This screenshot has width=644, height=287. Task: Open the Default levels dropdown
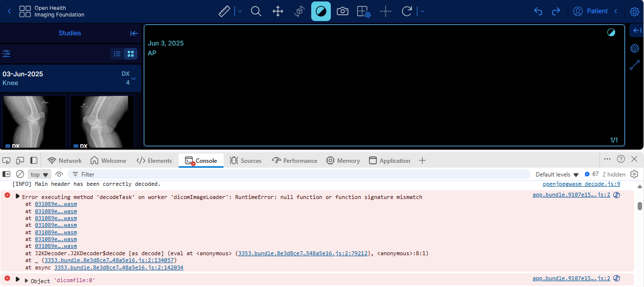[x=557, y=175]
